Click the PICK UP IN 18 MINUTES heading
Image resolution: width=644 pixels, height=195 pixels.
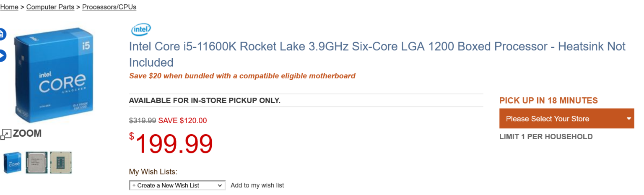[548, 101]
